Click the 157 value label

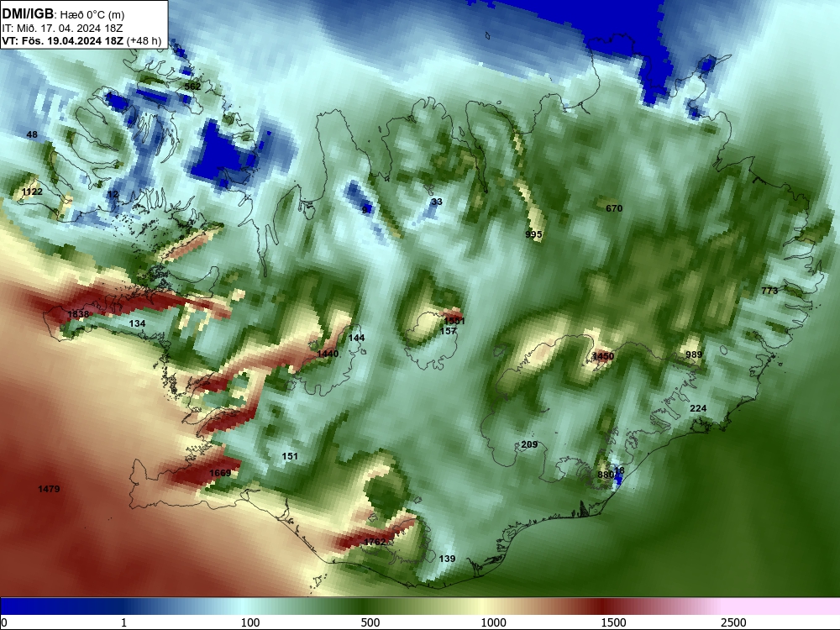448,331
